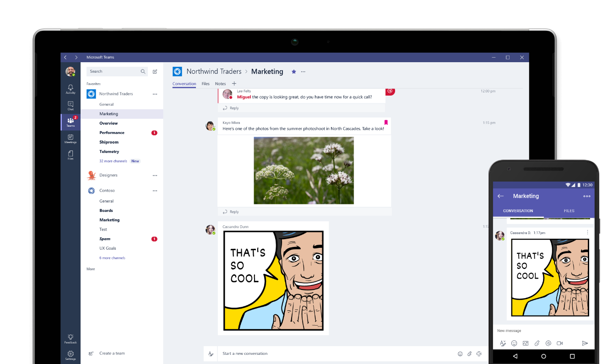Click the Northwind Traders team logo in sidebar

click(x=91, y=94)
